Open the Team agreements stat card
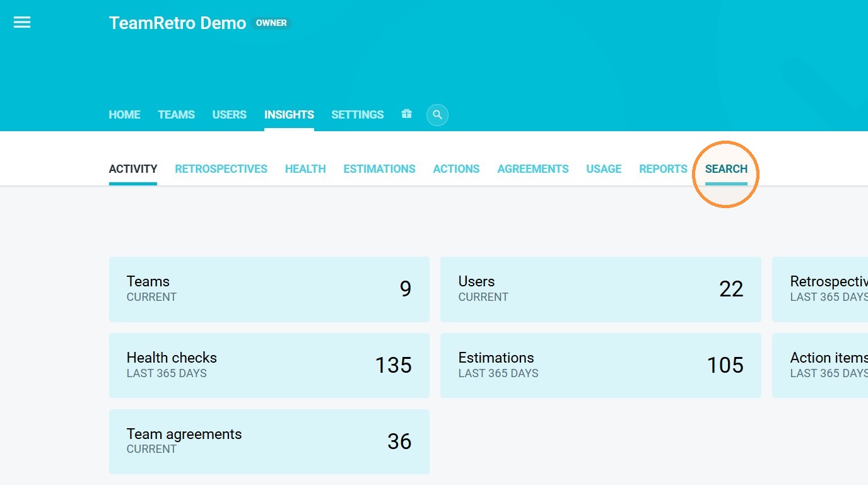This screenshot has height=485, width=868. (269, 441)
